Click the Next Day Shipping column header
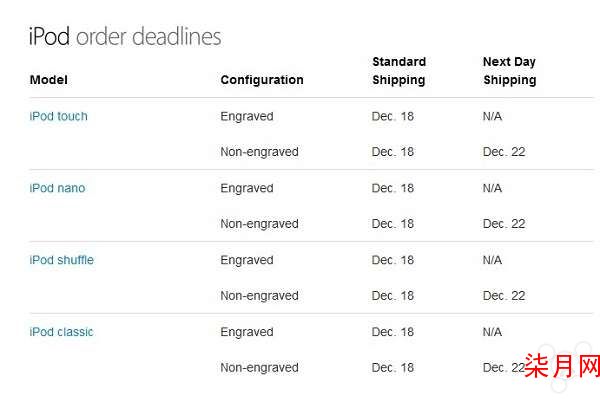The image size is (600, 402). point(510,71)
